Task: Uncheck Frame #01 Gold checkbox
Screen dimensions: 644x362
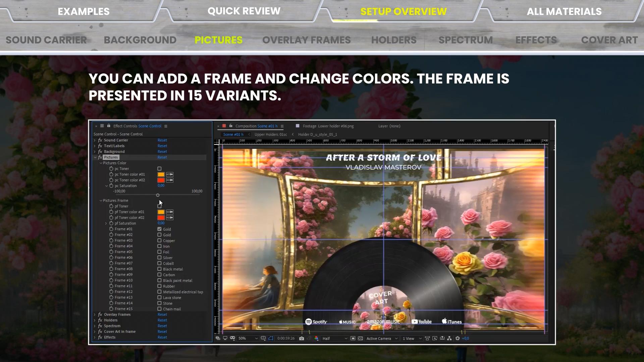Action: point(159,229)
